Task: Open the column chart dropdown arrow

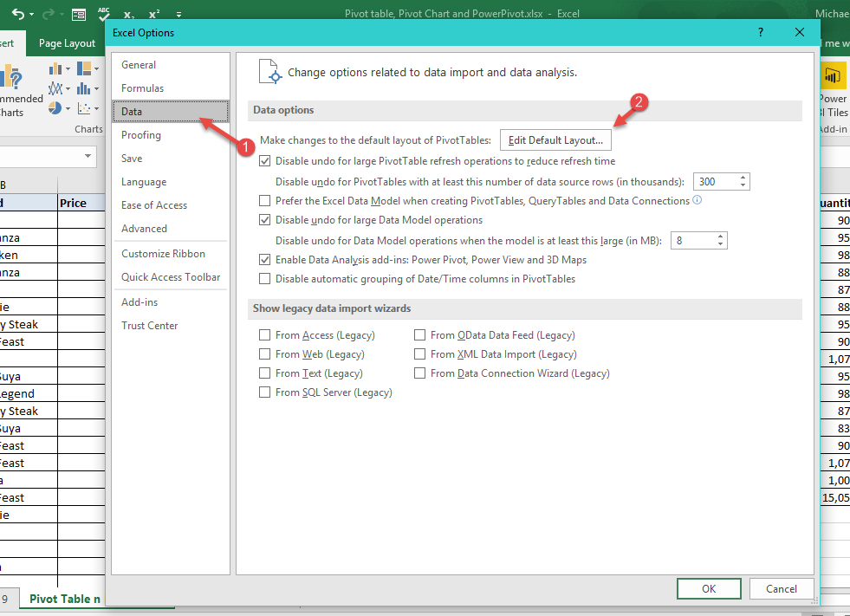Action: 67,67
